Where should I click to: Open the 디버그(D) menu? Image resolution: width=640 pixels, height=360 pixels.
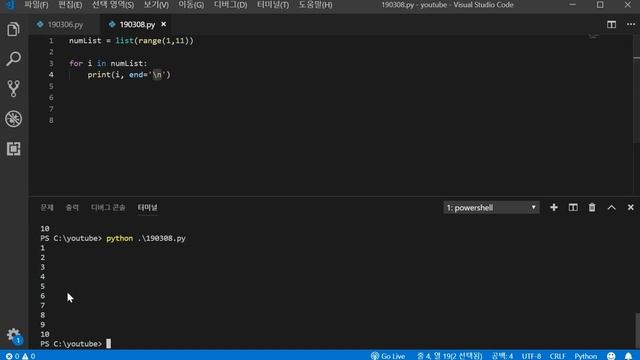[230, 5]
